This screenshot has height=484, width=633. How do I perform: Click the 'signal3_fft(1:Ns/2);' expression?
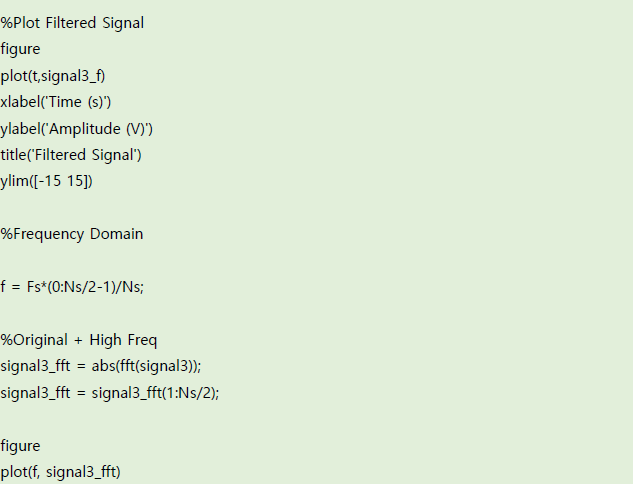[155, 393]
